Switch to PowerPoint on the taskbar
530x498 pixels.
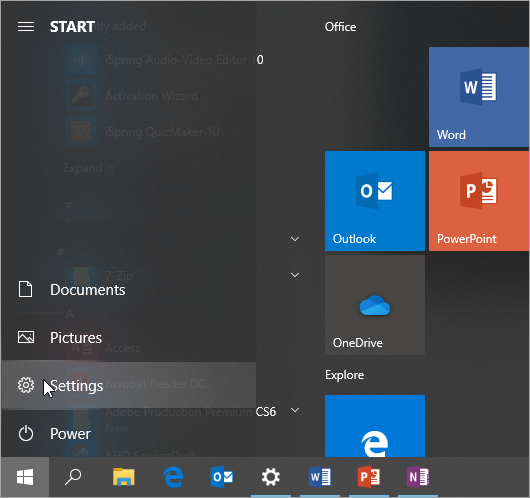[369, 477]
